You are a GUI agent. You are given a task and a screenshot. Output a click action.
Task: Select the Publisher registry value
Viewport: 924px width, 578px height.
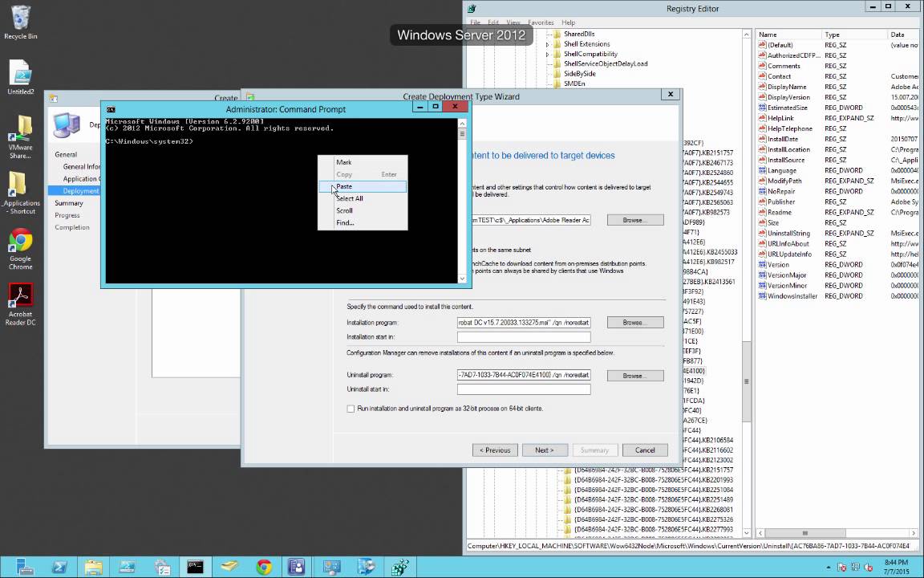pos(781,201)
